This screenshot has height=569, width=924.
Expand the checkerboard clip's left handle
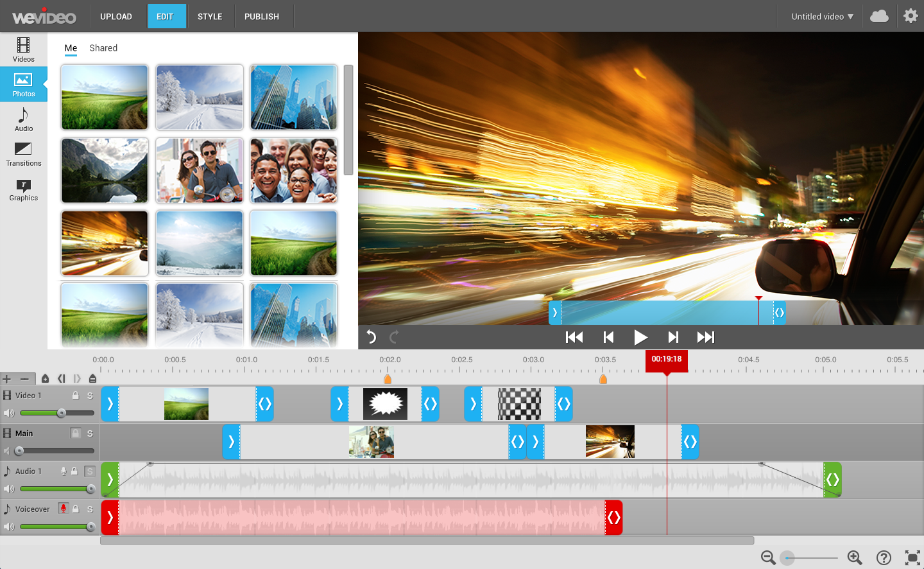pos(473,404)
